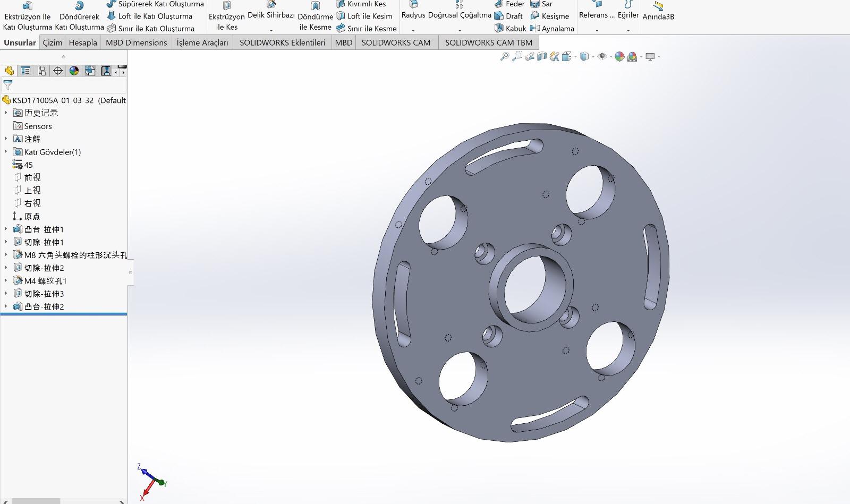Select the Doğrusal Çoğaltma pattern tool
The image size is (850, 504).
[x=460, y=11]
